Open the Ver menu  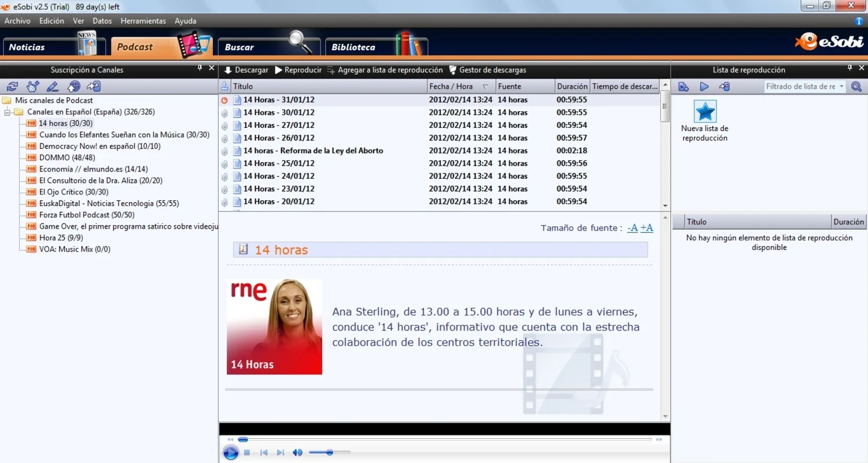click(79, 21)
